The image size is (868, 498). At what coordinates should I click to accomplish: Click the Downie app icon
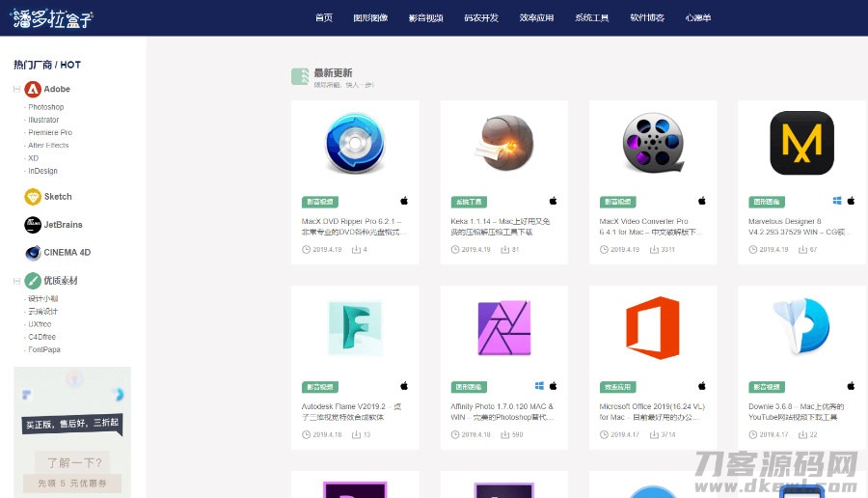click(x=801, y=328)
